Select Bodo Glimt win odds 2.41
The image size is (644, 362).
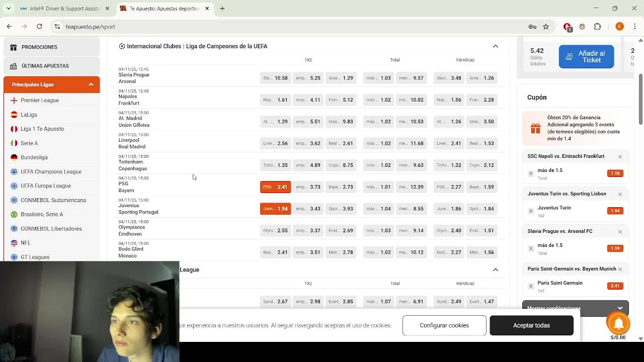275,252
